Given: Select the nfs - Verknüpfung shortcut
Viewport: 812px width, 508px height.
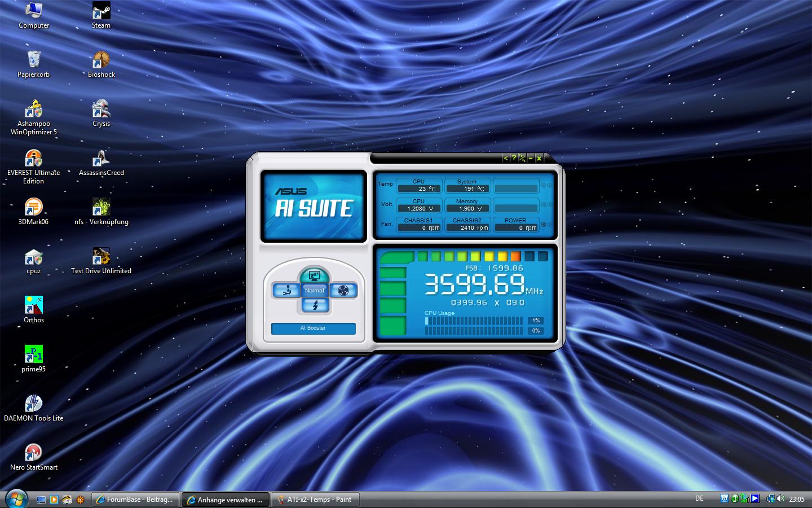Looking at the screenshot, I should pos(101,211).
